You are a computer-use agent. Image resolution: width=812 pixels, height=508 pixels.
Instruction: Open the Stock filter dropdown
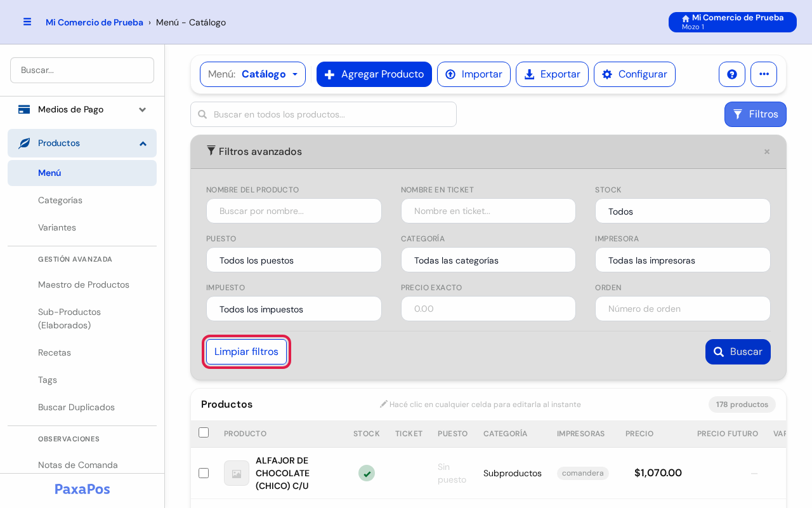tap(683, 211)
